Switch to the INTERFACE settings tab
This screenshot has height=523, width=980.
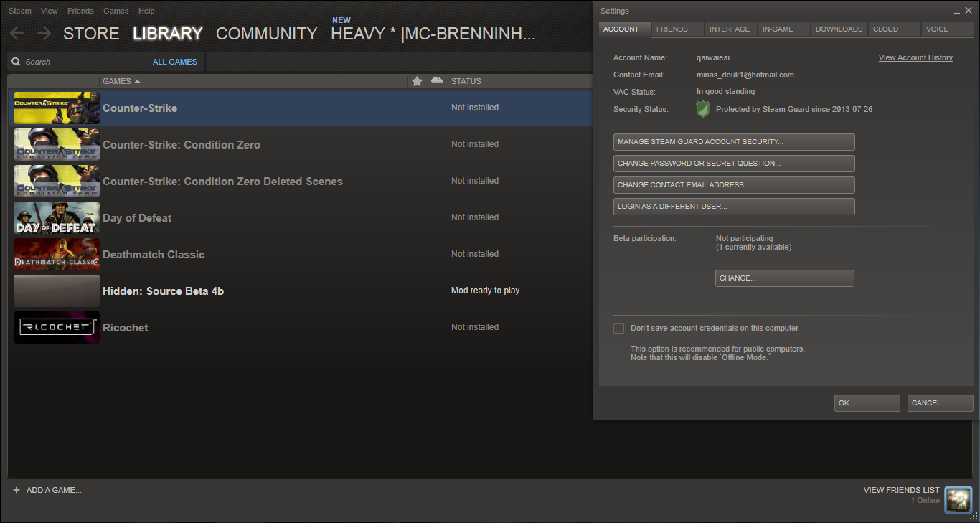click(x=730, y=29)
